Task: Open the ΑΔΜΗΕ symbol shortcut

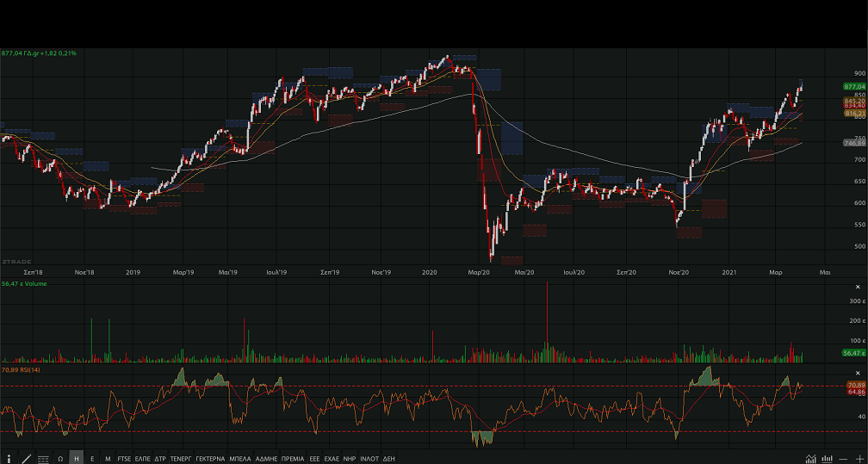Action: click(x=266, y=459)
